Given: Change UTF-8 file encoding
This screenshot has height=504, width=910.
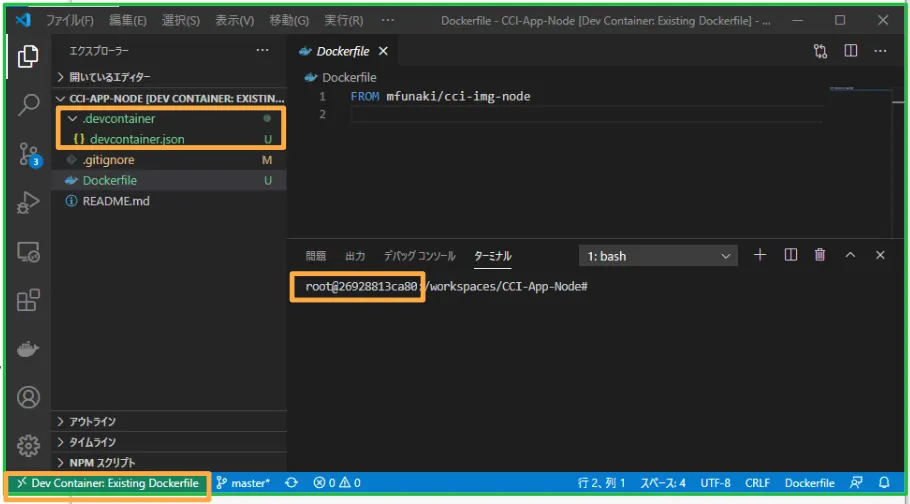Looking at the screenshot, I should 715,483.
